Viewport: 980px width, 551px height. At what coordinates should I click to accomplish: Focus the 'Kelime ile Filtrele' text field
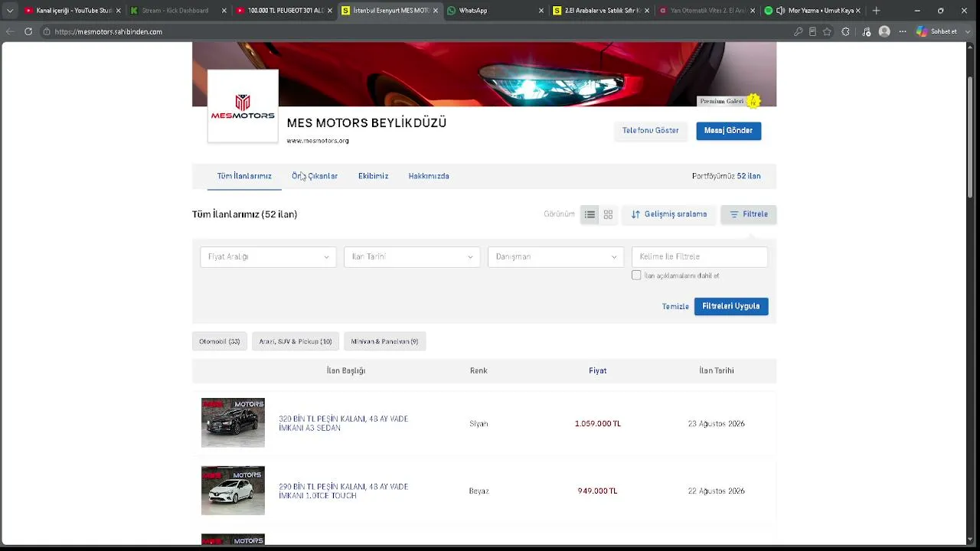(700, 257)
